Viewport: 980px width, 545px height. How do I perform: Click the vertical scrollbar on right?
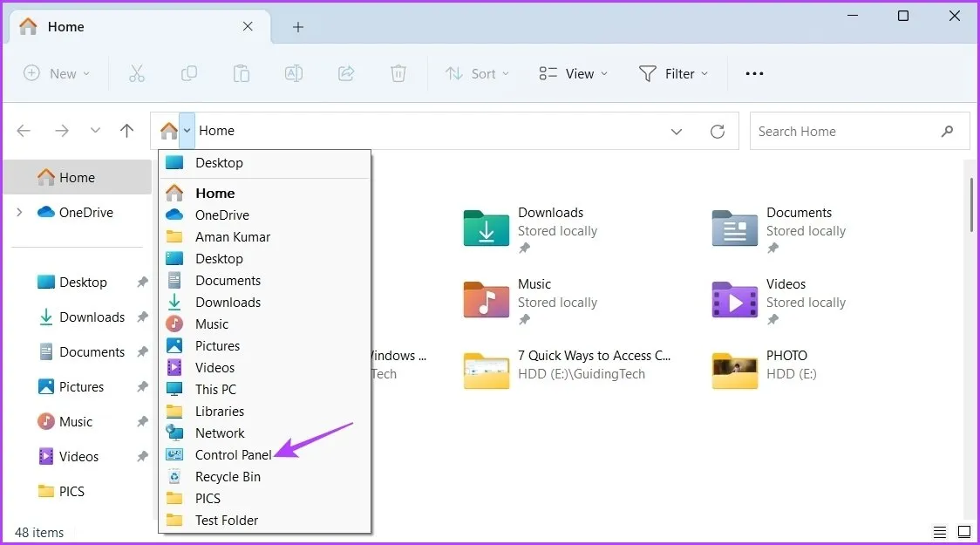point(972,205)
